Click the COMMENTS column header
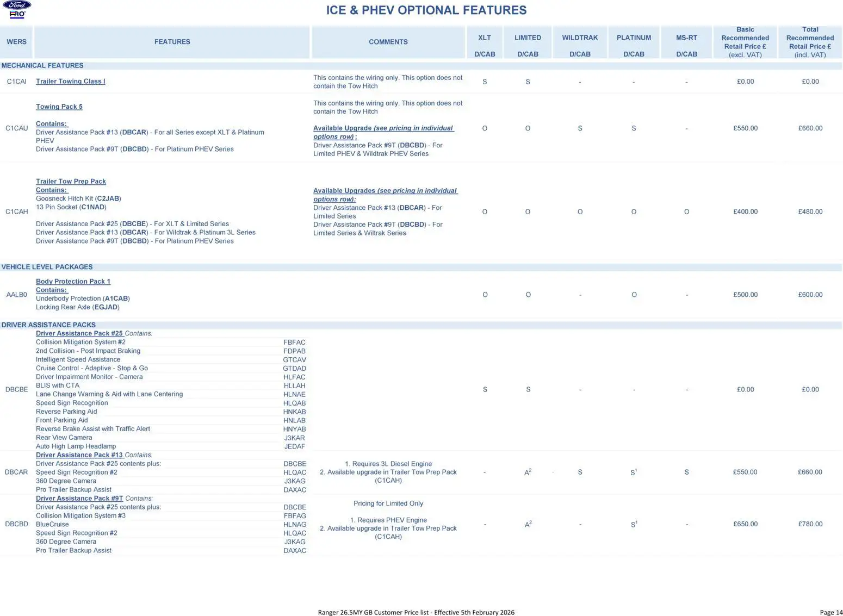This screenshot has height=616, width=843. tap(388, 42)
